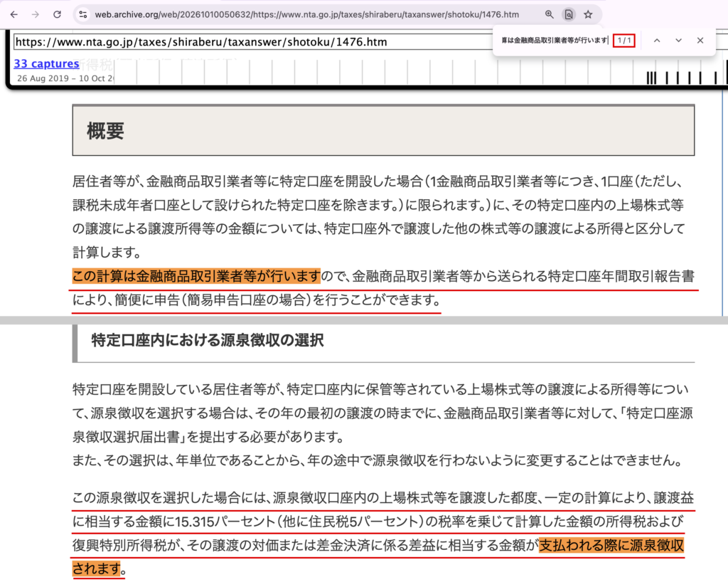The image size is (728, 582).
Task: Click line starting この源泉徴収を選択した場合には
Action: coord(383,497)
